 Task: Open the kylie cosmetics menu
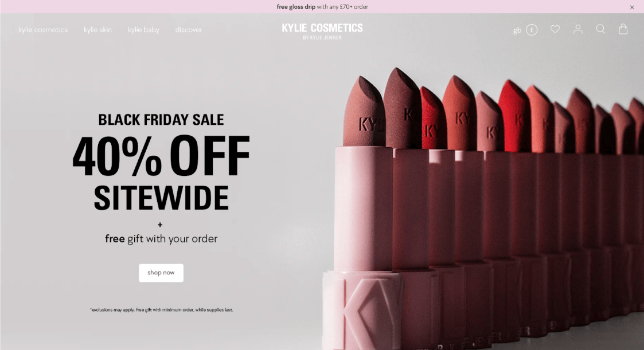click(x=43, y=30)
